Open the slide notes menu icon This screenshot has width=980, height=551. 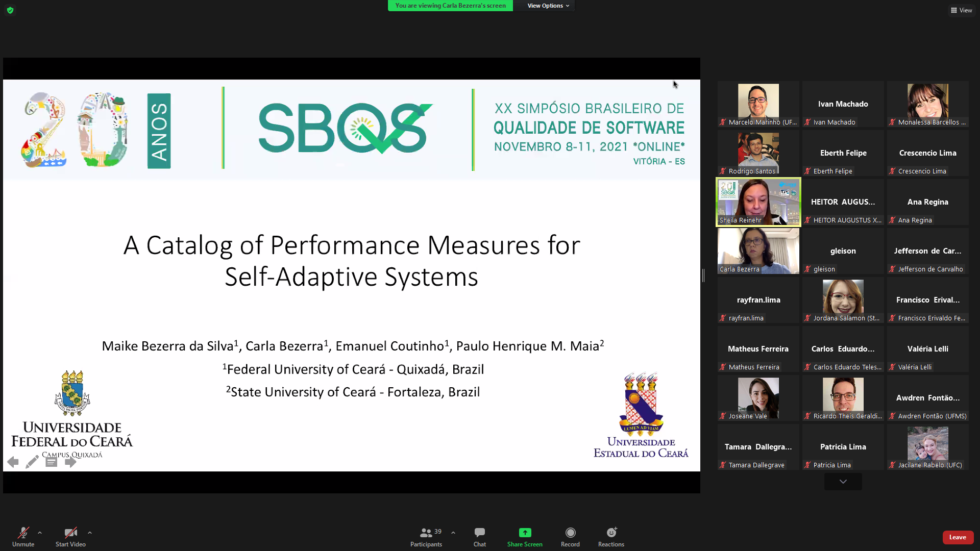pyautogui.click(x=51, y=462)
